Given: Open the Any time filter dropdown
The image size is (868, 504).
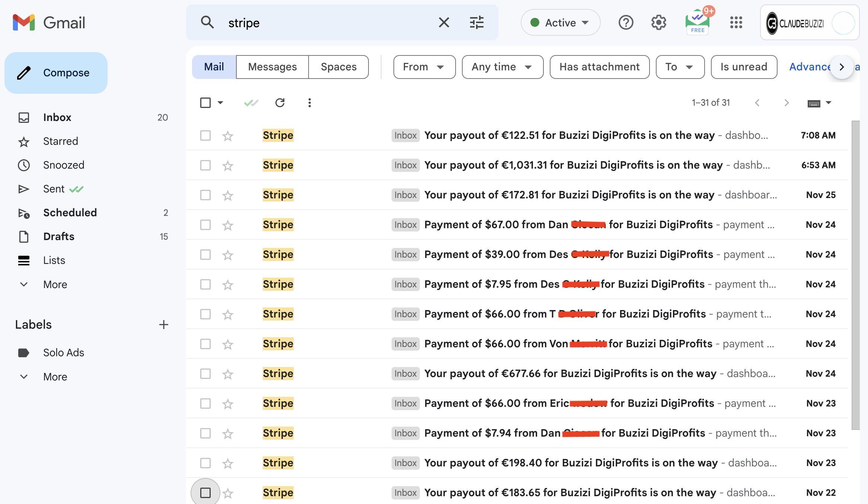Looking at the screenshot, I should [502, 67].
